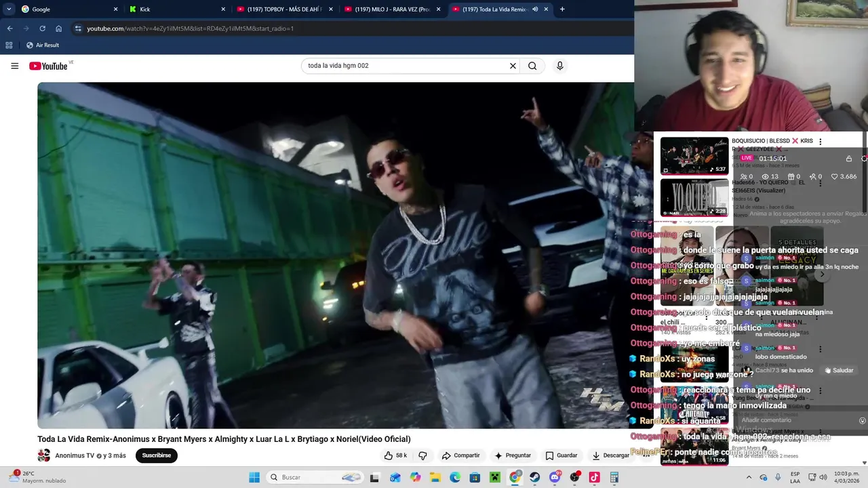
Task: Expand the browser tab search dropdown
Action: 9,9
